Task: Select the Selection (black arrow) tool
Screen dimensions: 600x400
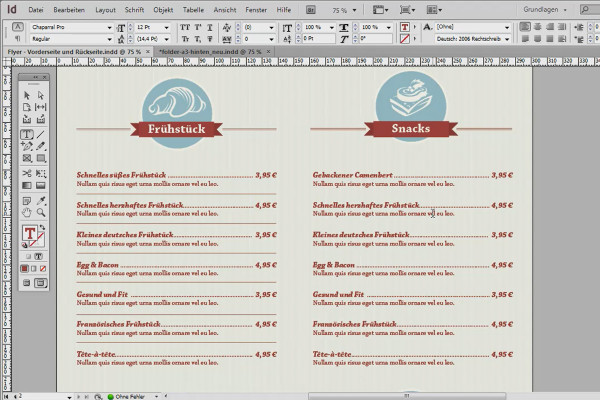Action: [x=26, y=95]
